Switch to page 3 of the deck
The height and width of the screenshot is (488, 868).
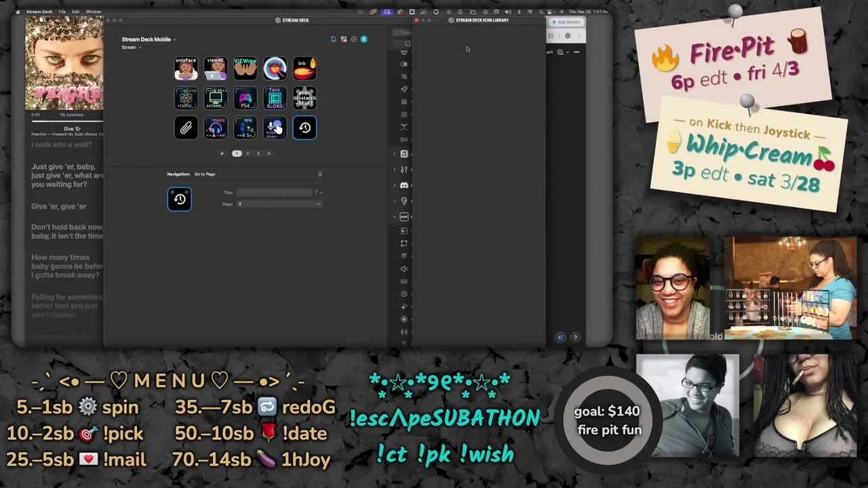(258, 154)
